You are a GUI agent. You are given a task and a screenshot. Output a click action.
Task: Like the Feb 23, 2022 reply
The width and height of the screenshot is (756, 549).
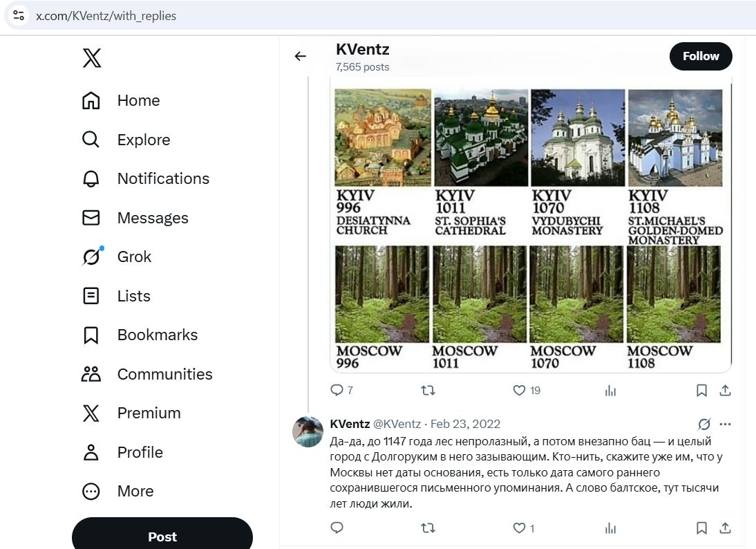coord(520,528)
